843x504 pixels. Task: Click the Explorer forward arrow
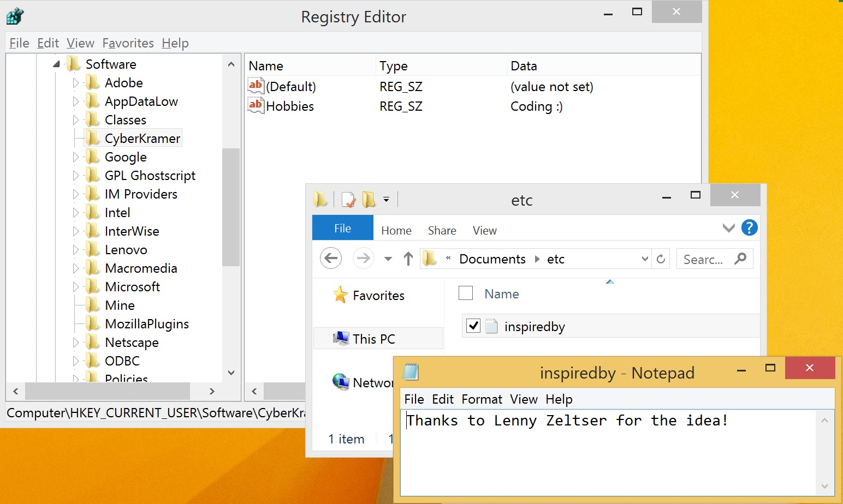363,258
